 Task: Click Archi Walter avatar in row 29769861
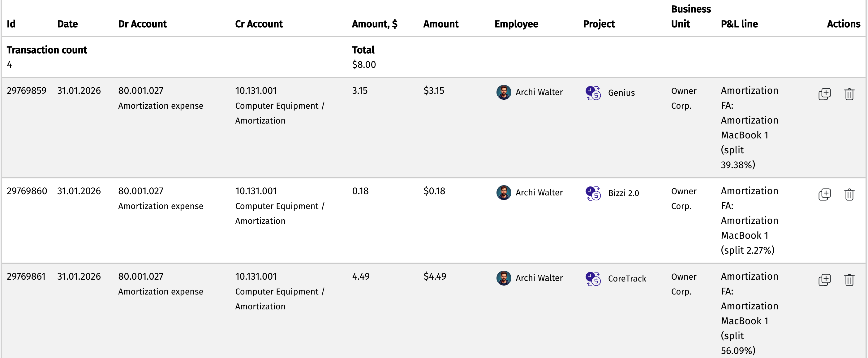pos(503,278)
